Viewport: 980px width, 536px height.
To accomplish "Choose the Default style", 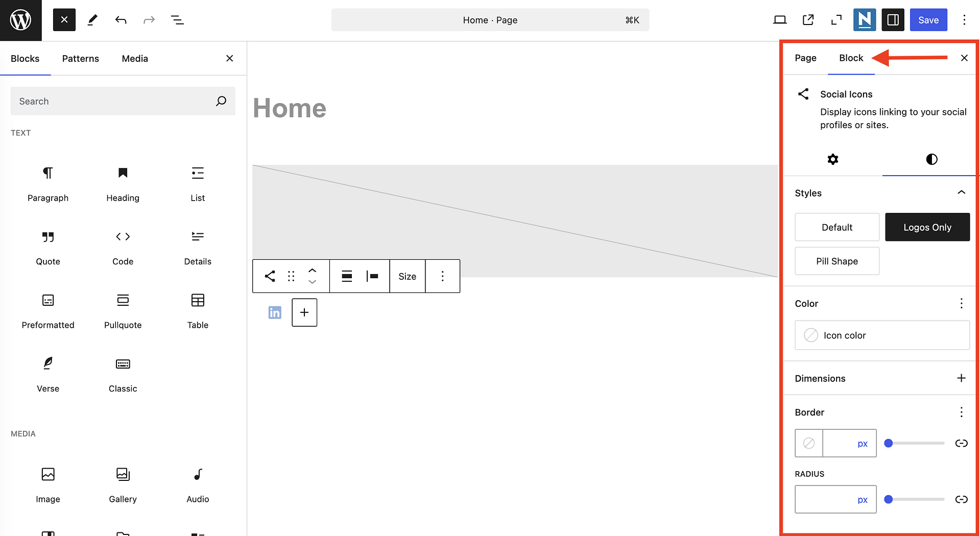I will tap(836, 227).
